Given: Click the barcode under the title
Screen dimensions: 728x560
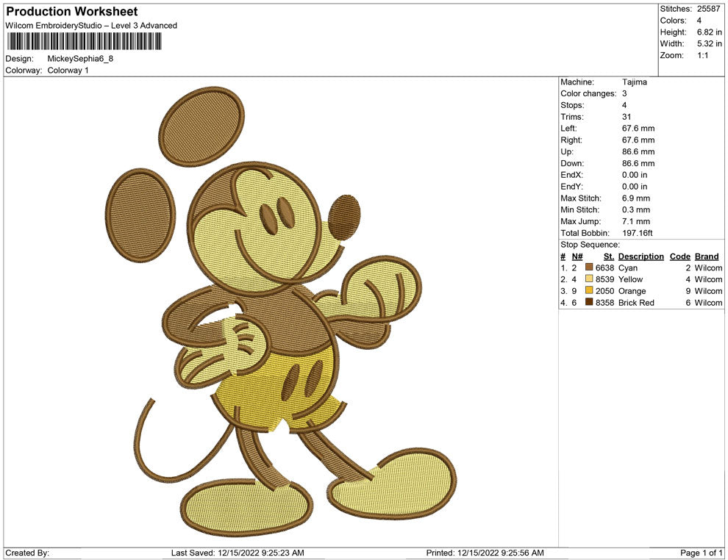Looking at the screenshot, I should [84, 42].
